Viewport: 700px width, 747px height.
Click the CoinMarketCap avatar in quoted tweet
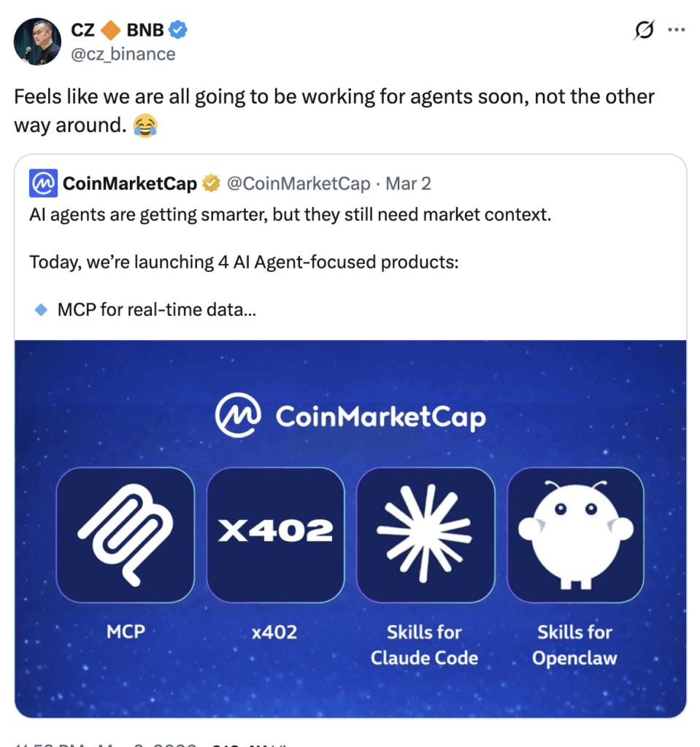pyautogui.click(x=43, y=184)
